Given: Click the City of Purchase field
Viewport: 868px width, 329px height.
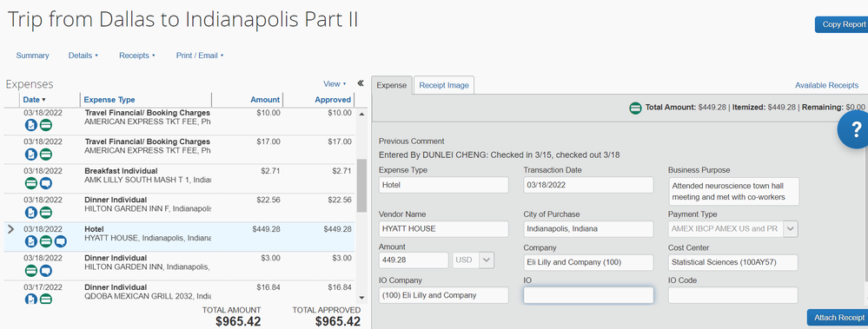Looking at the screenshot, I should point(588,229).
